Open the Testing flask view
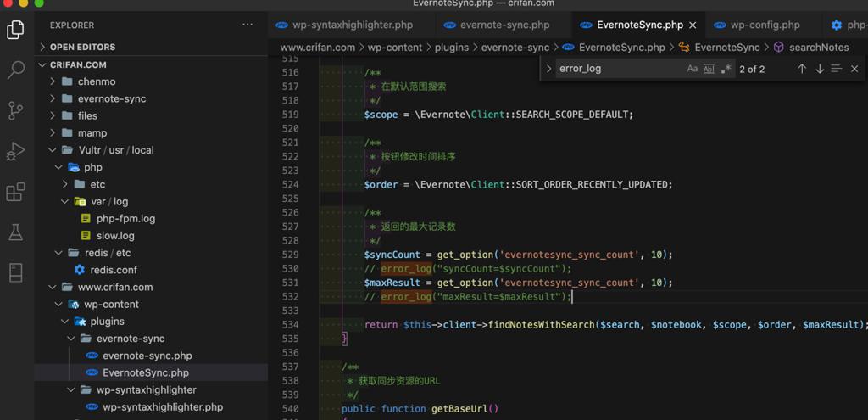 (15, 232)
